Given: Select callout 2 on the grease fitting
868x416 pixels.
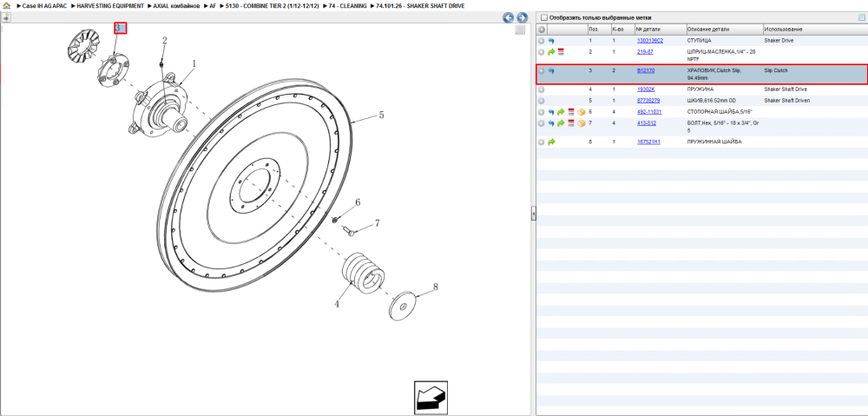Looking at the screenshot, I should pyautogui.click(x=164, y=41).
